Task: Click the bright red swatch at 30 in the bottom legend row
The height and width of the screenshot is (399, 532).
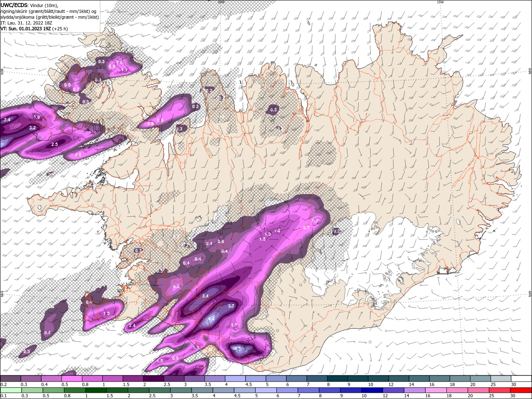Action: coord(521,390)
